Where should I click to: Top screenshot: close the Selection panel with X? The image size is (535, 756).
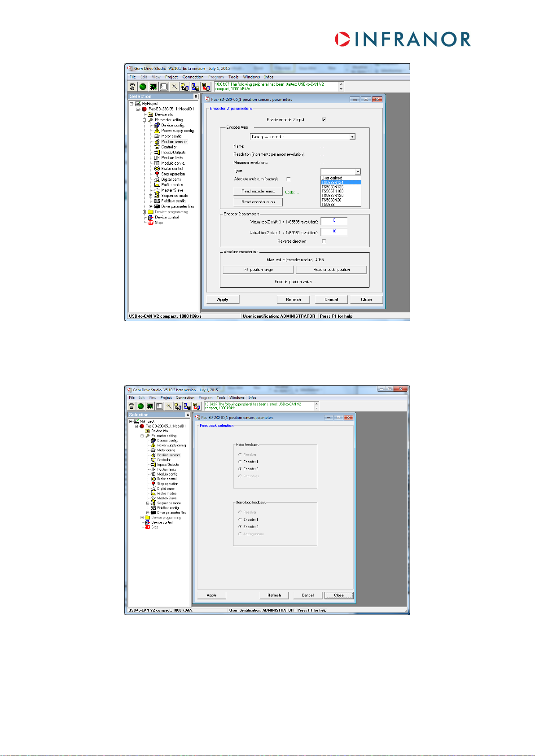(x=196, y=96)
